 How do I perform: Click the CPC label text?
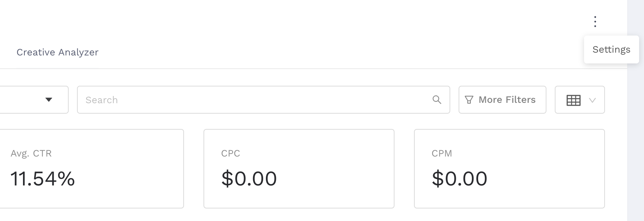pos(230,153)
